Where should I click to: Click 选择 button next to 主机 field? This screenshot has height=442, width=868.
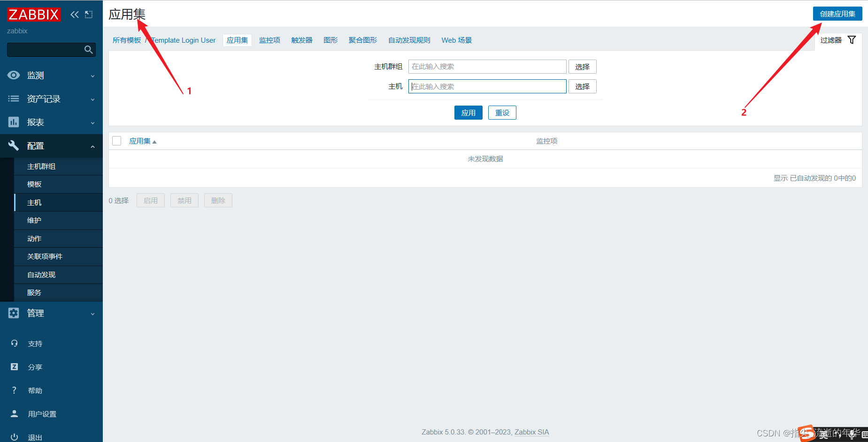coord(583,86)
